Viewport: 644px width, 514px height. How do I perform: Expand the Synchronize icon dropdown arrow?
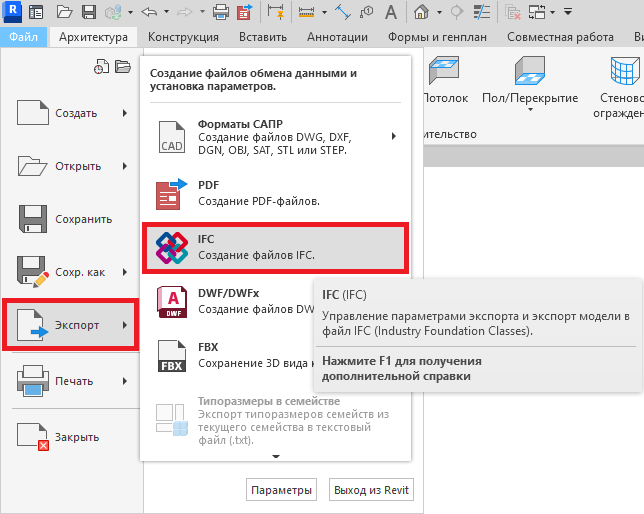[130, 12]
